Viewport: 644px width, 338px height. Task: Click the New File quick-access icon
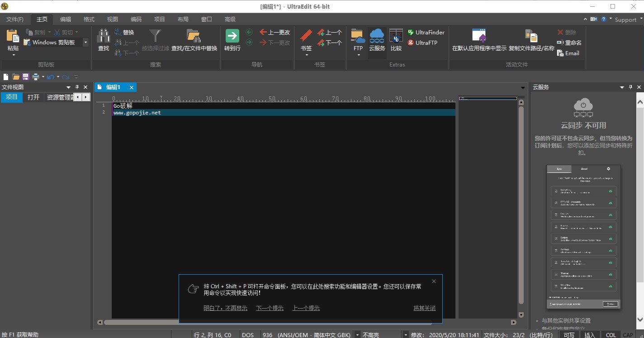tap(6, 77)
